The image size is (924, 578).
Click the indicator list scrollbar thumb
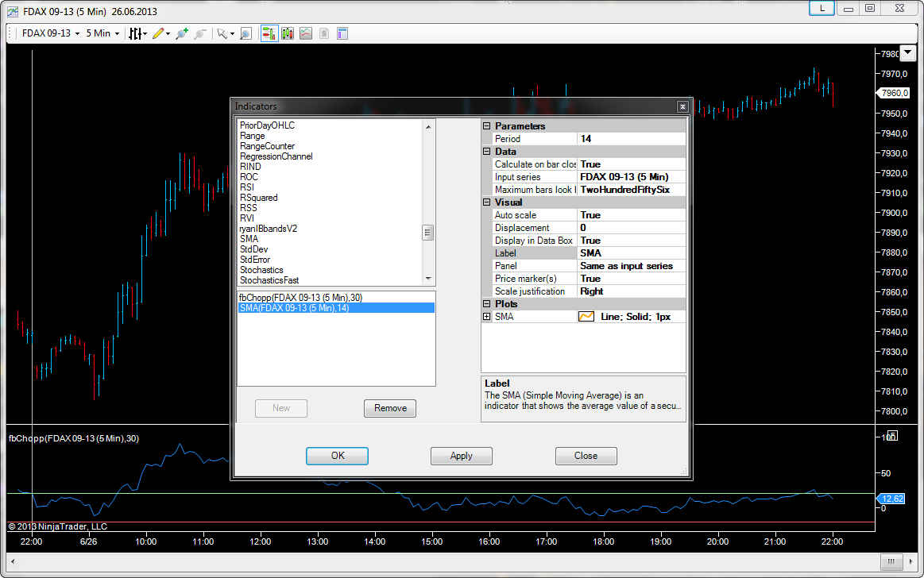428,233
